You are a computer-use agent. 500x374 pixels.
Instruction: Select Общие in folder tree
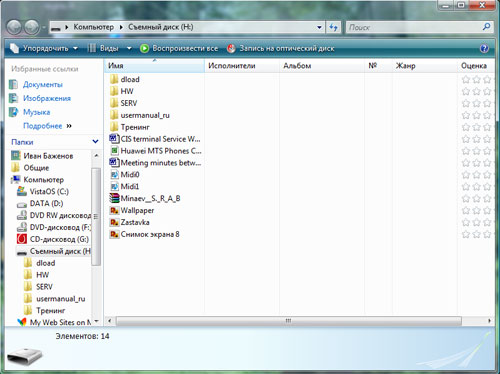pyautogui.click(x=36, y=168)
